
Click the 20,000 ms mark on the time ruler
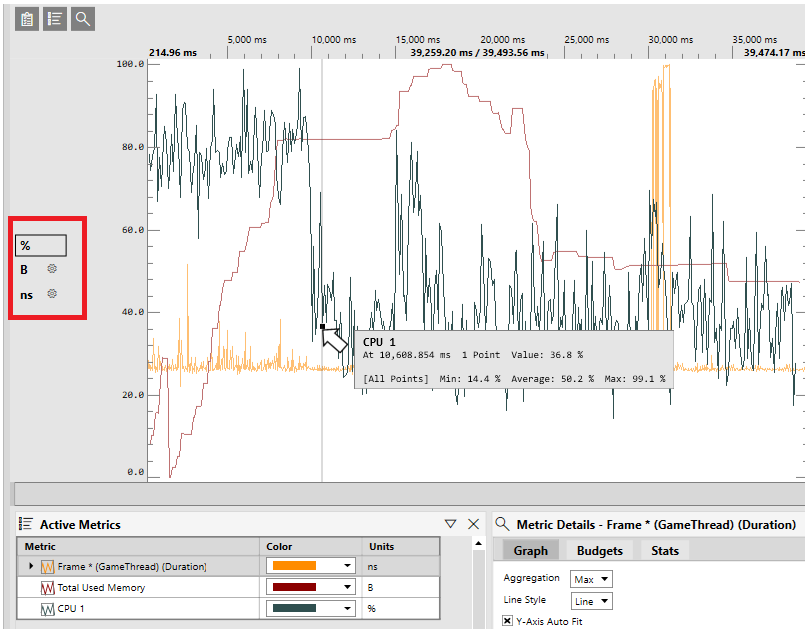(503, 40)
